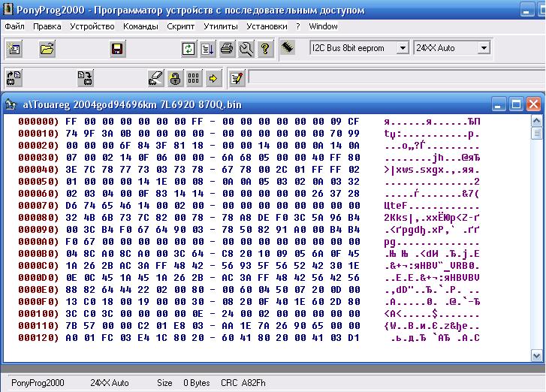Click ASCII text 'tџ:...........p.'
The image size is (546, 392).
(432, 134)
